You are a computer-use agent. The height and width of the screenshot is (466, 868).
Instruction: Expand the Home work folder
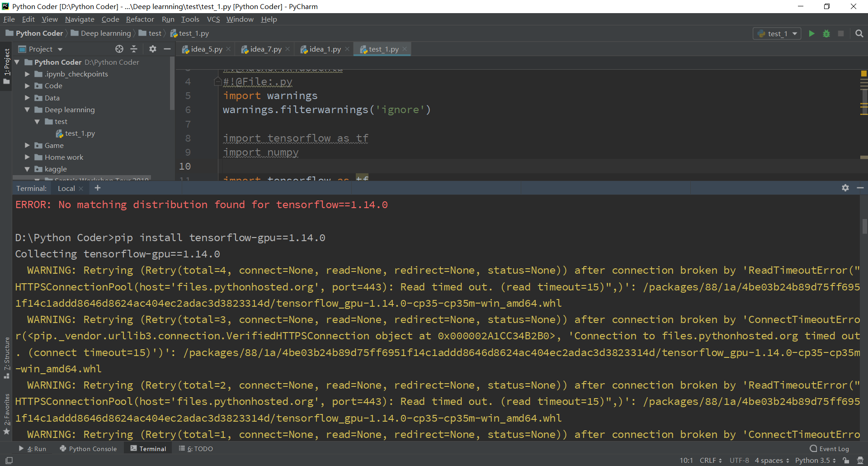pos(27,157)
